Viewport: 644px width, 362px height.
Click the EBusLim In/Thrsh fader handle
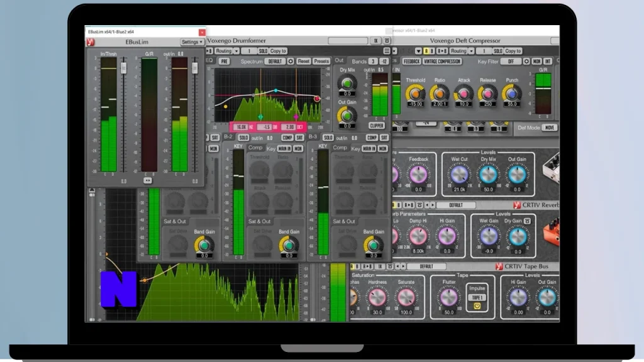[x=123, y=68]
